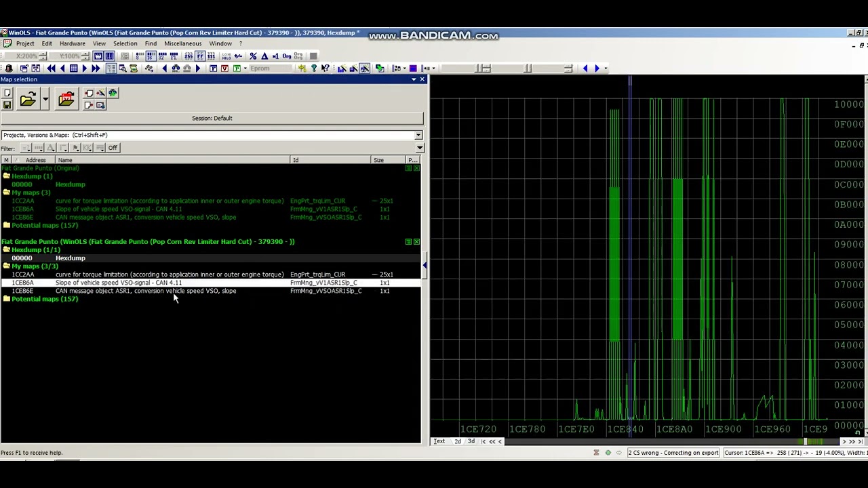Screen dimensions: 868x488
Task: Collapse the Hexdump (1/1) folder
Action: coord(6,250)
